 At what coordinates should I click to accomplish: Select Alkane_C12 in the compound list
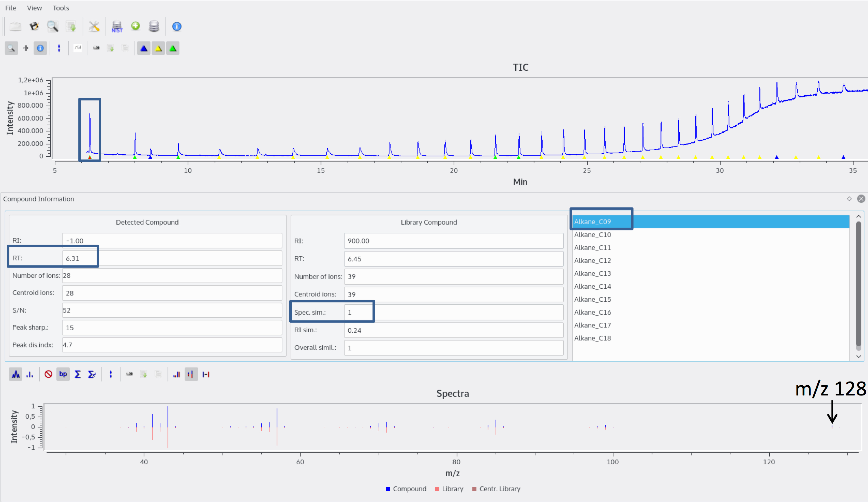point(593,261)
